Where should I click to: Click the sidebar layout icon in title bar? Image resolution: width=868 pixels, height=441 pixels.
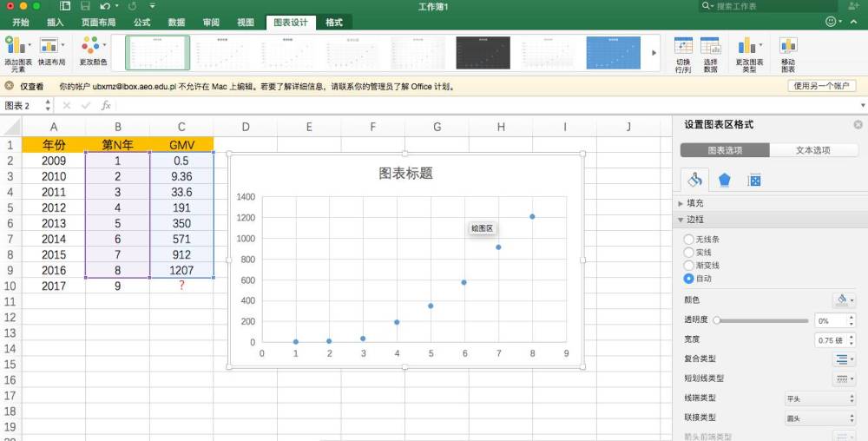[x=65, y=6]
